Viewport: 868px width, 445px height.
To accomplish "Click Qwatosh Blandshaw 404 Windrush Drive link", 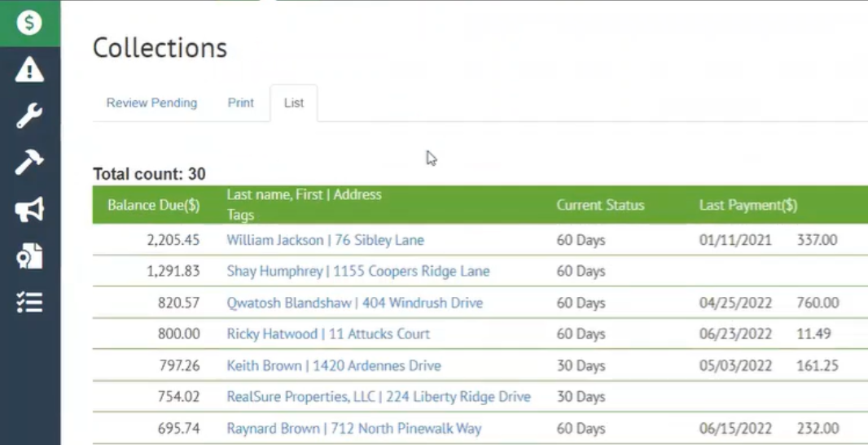I will pyautogui.click(x=354, y=303).
